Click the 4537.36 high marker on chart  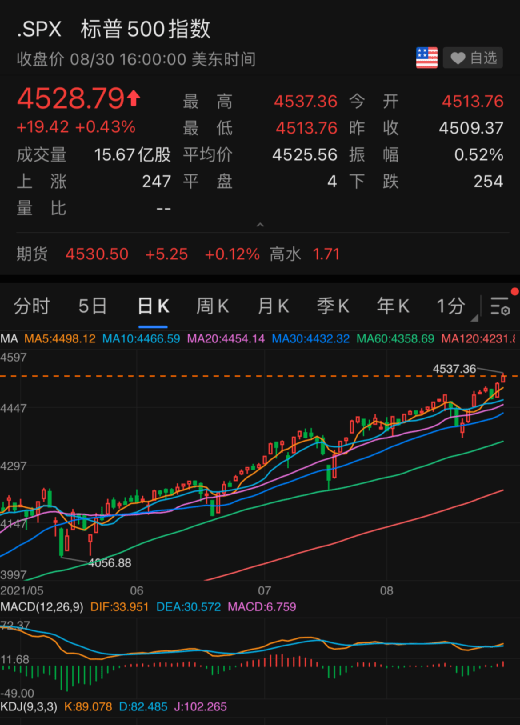pos(454,369)
